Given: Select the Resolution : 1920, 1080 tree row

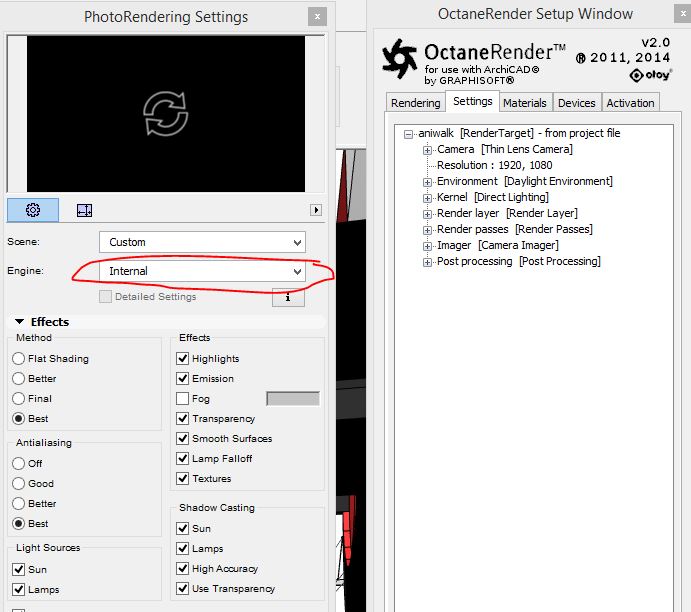Looking at the screenshot, I should (494, 165).
